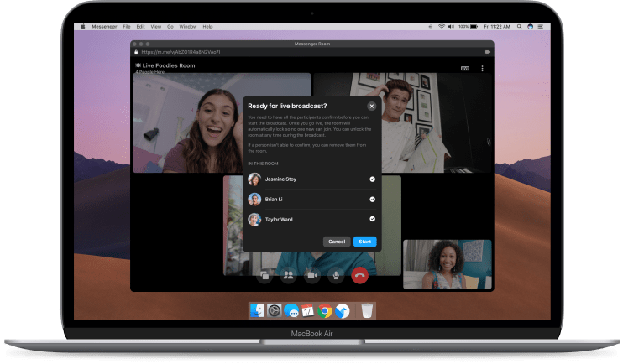The image size is (623, 364).
Task: Click the battery status icon
Action: [474, 27]
